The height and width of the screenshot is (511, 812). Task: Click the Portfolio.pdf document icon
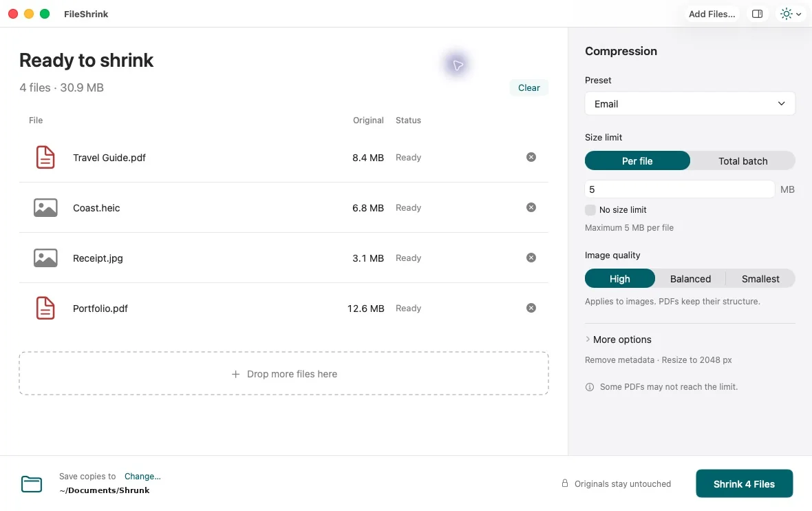(45, 308)
